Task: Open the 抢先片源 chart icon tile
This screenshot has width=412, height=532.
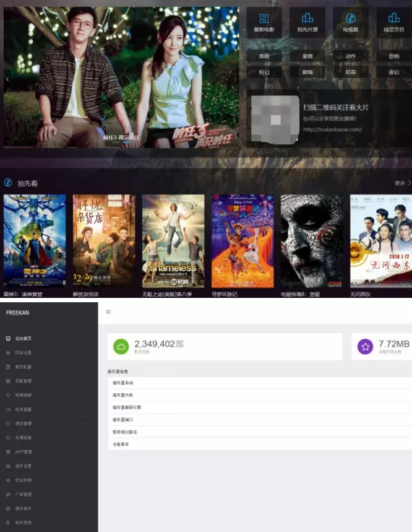Action: tap(307, 22)
